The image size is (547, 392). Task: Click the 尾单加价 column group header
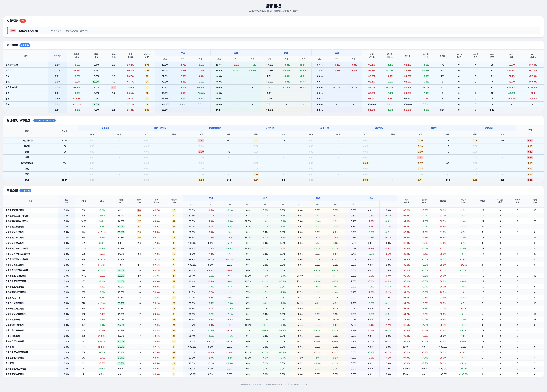(x=105, y=128)
